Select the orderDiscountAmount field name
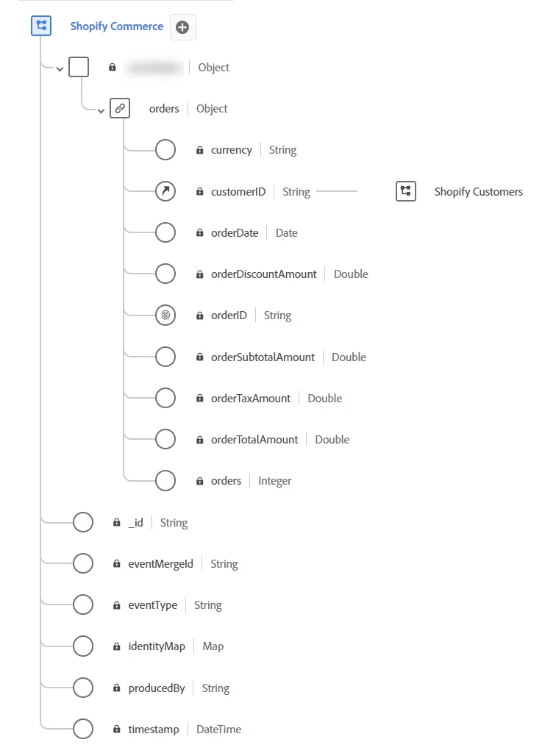Viewport: 556px width, 756px height. click(x=264, y=274)
